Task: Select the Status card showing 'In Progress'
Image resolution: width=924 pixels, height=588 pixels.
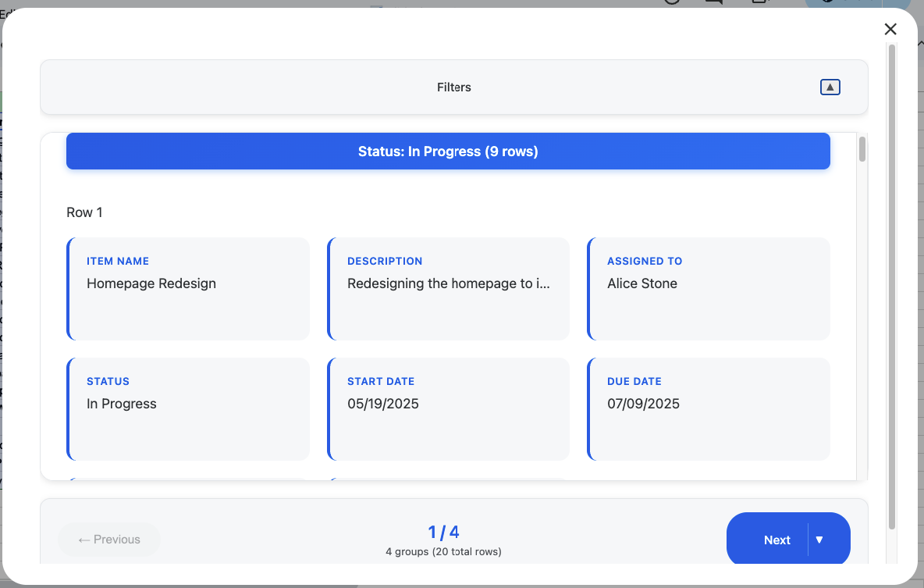Action: tap(188, 409)
